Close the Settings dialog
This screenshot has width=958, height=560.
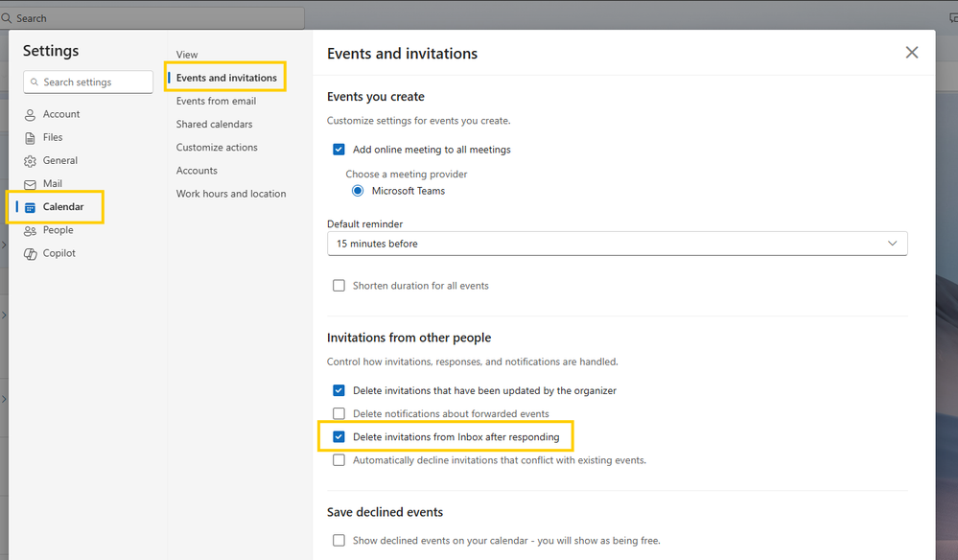(x=912, y=53)
